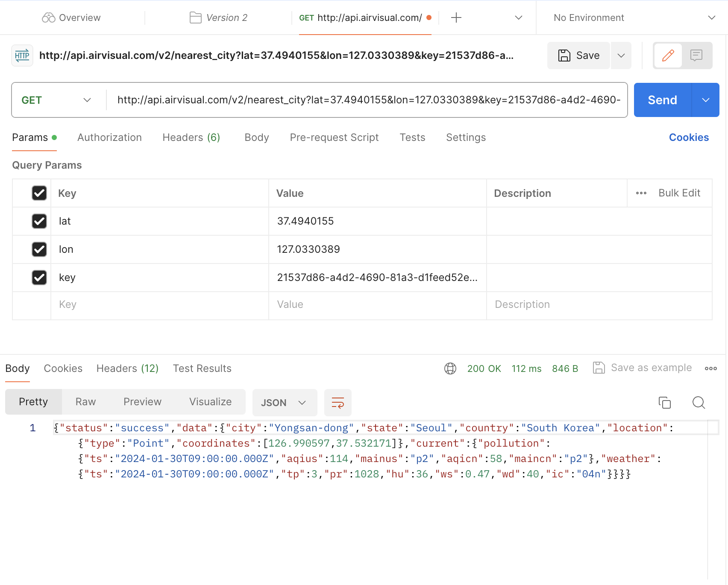This screenshot has width=728, height=585.
Task: Open the Overview tab
Action: pos(71,18)
